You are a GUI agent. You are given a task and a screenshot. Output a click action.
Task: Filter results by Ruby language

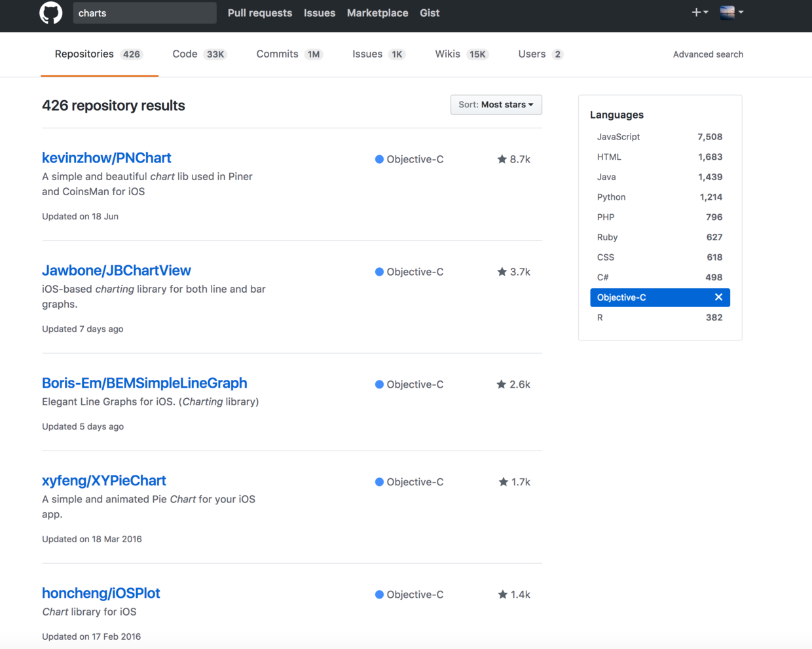point(660,237)
